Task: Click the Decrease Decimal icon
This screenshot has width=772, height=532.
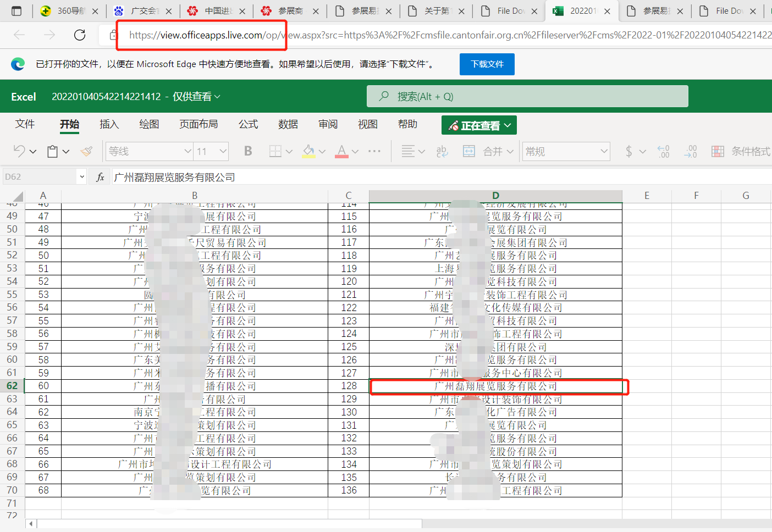Action: coord(691,151)
